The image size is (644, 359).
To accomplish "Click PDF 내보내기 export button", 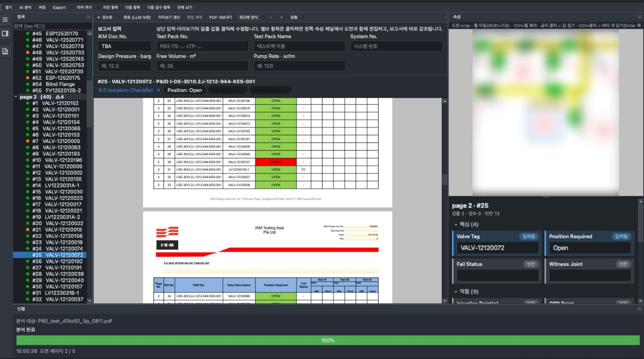I will (221, 17).
